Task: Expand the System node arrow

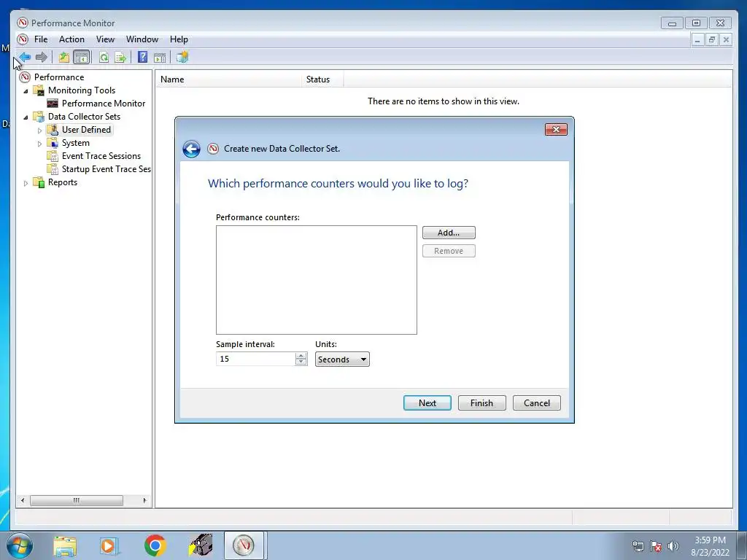Action: click(39, 144)
